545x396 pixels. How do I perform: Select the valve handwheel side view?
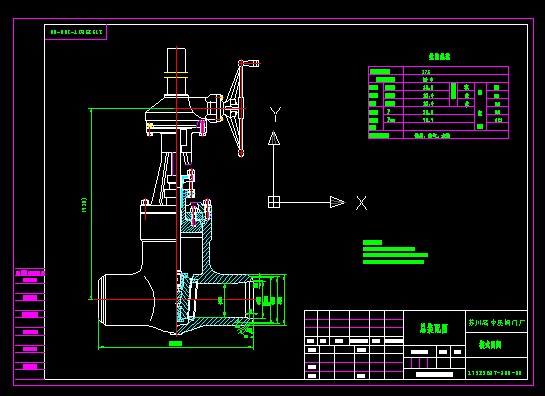pyautogui.click(x=235, y=108)
